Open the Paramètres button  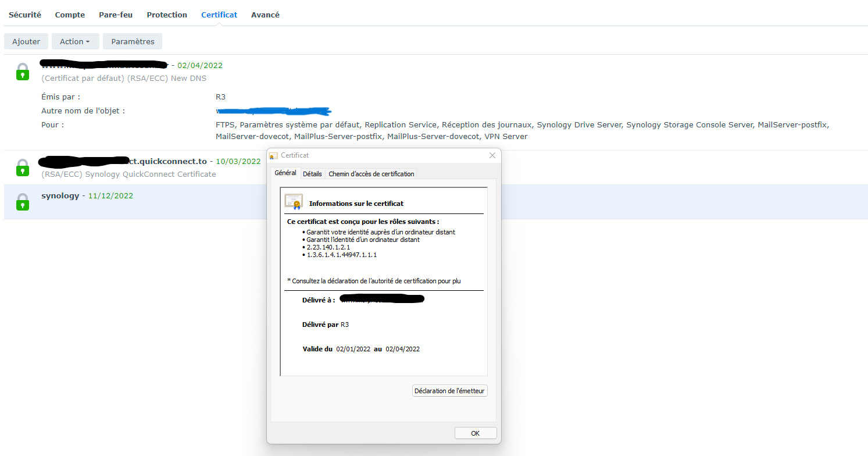coord(133,41)
